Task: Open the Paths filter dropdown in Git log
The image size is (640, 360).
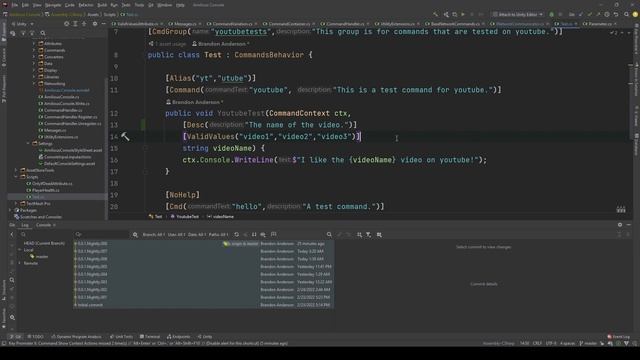Action: tap(218, 235)
